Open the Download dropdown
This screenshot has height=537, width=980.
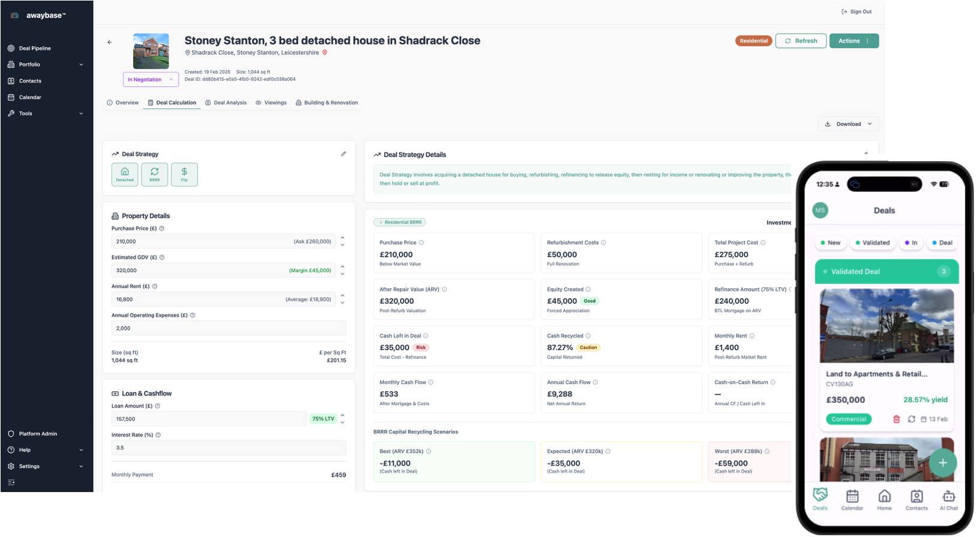(x=849, y=124)
